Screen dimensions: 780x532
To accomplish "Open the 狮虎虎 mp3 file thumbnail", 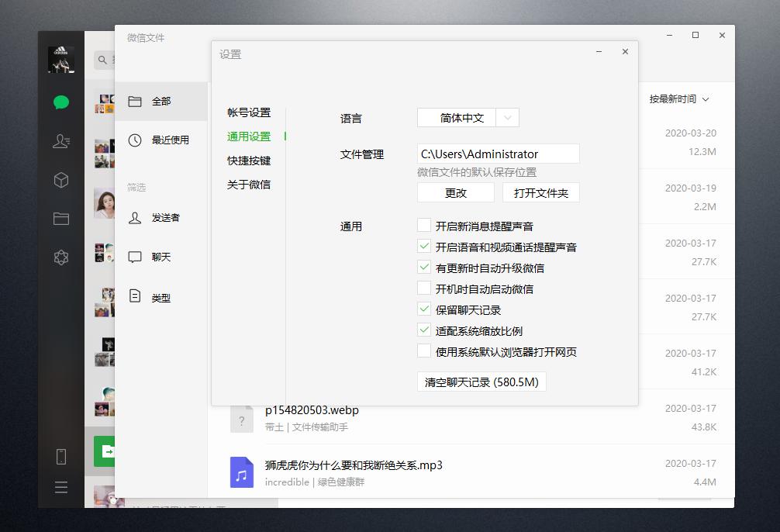I will tap(241, 472).
